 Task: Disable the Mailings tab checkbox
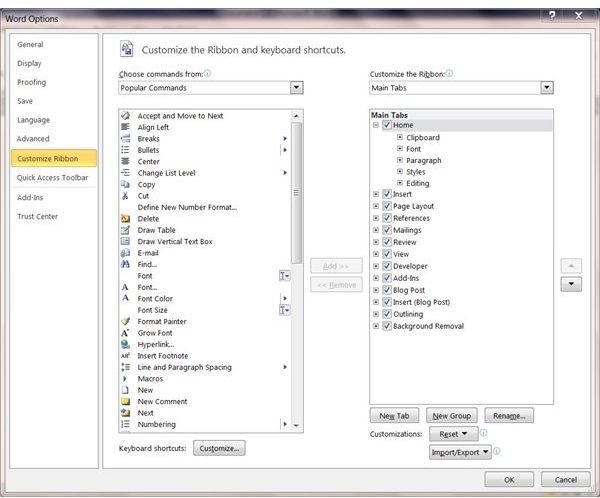click(387, 230)
